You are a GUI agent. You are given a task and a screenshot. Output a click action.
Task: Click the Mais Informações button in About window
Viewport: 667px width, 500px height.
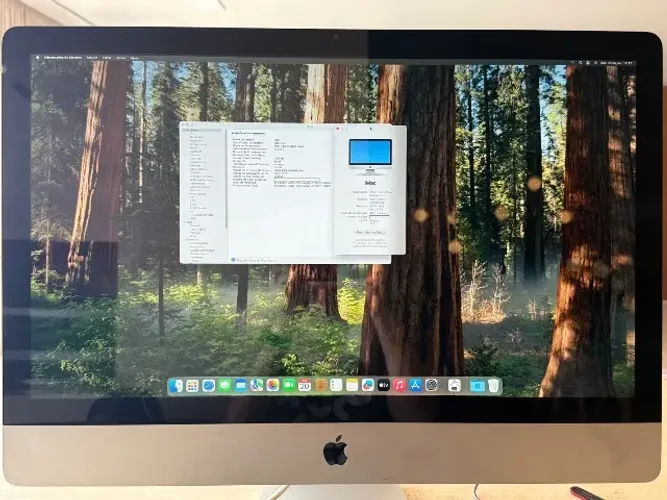click(371, 232)
